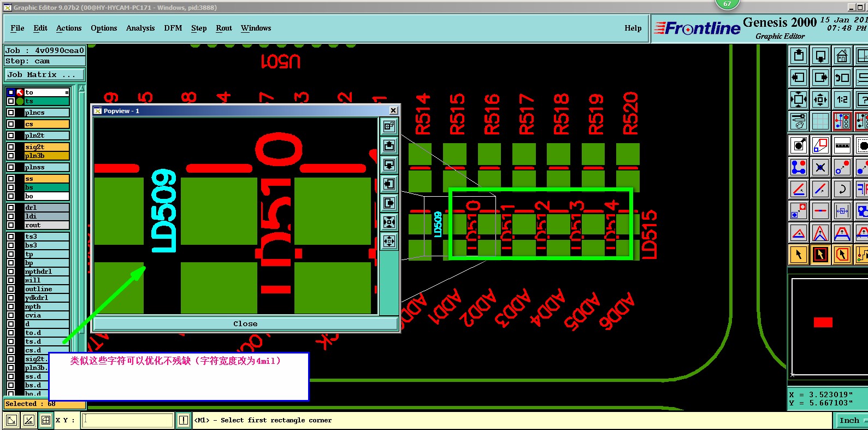Select the bs layer name
The image size is (868, 430).
coord(47,187)
